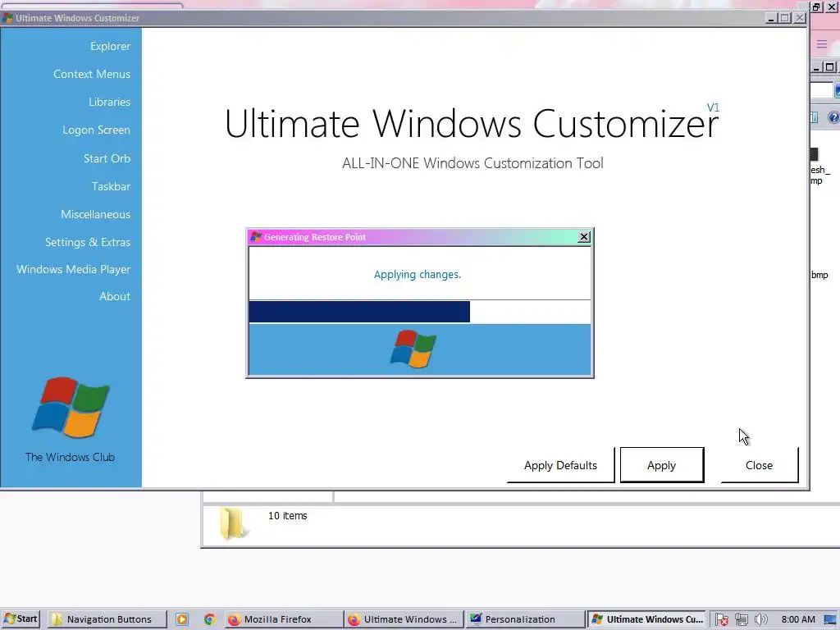Click the folder icon beside 10 items
The image size is (840, 630).
point(233,523)
